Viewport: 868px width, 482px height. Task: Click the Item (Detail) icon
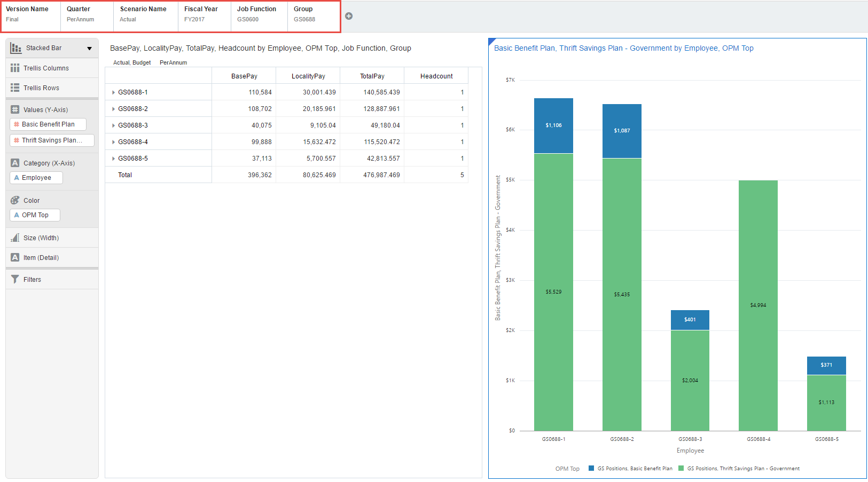pyautogui.click(x=15, y=257)
